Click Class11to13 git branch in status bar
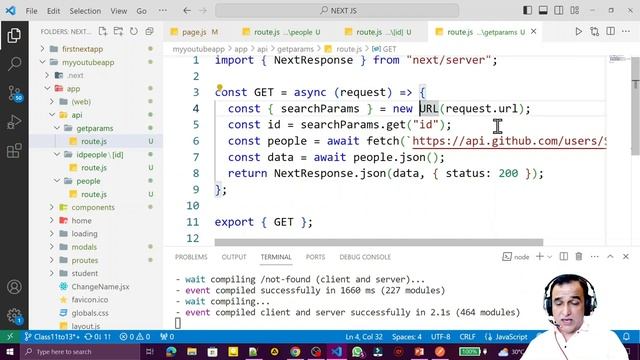This screenshot has height=360, width=640. pyautogui.click(x=52, y=337)
